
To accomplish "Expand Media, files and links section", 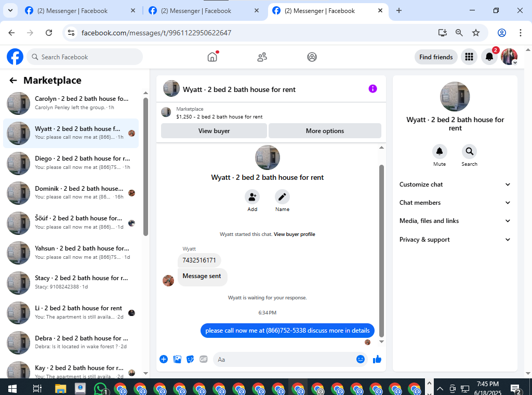I will (455, 221).
